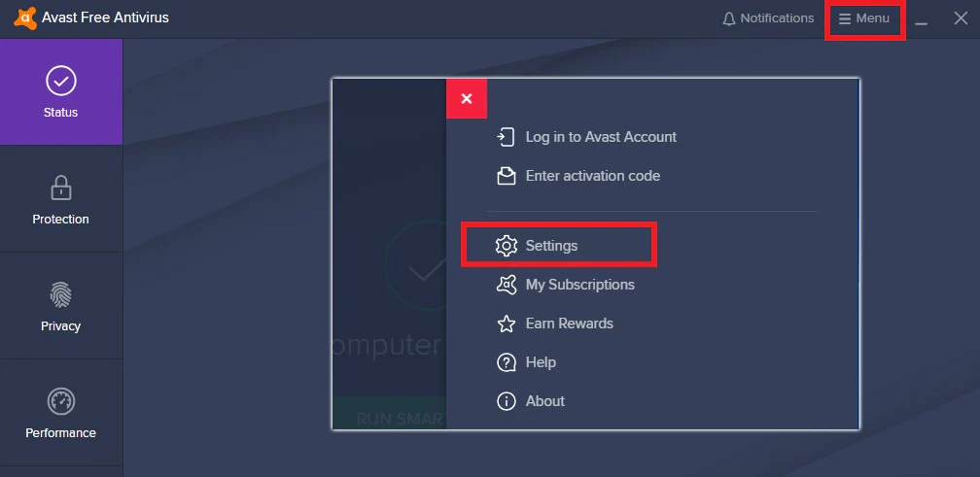Close the menu with red X button
This screenshot has height=477, width=980.
[467, 99]
